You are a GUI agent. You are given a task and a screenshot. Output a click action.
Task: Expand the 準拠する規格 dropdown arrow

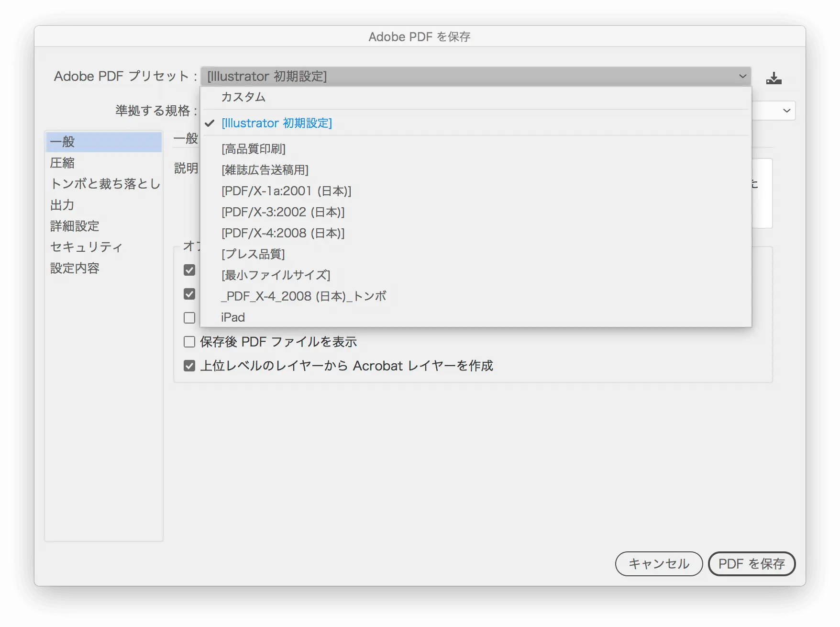(787, 111)
